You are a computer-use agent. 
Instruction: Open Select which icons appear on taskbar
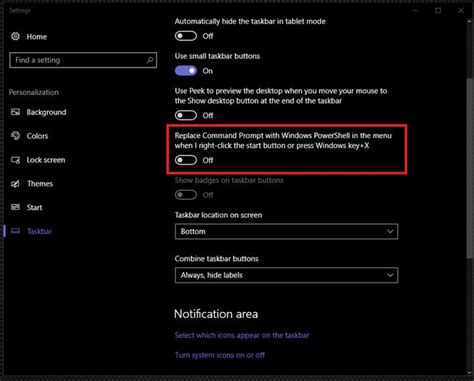tap(242, 335)
